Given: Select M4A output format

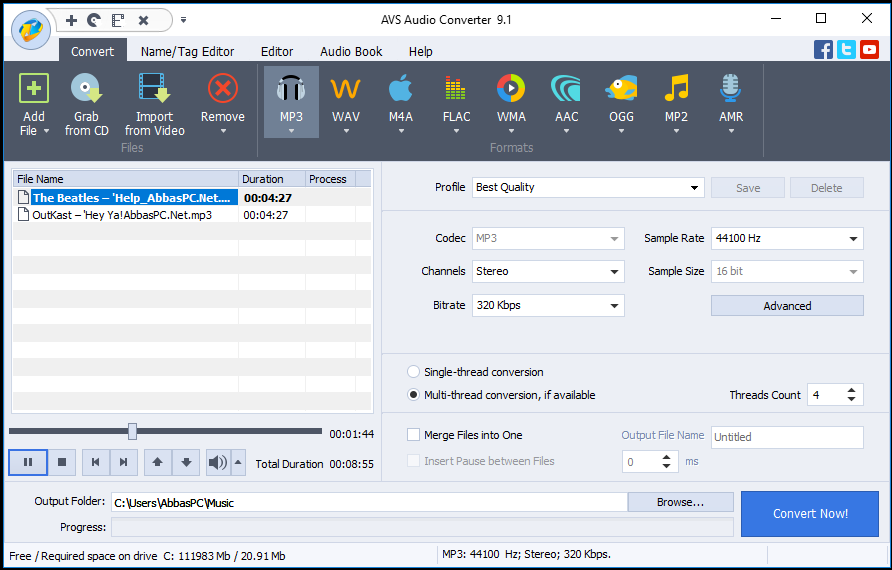Looking at the screenshot, I should click(400, 101).
